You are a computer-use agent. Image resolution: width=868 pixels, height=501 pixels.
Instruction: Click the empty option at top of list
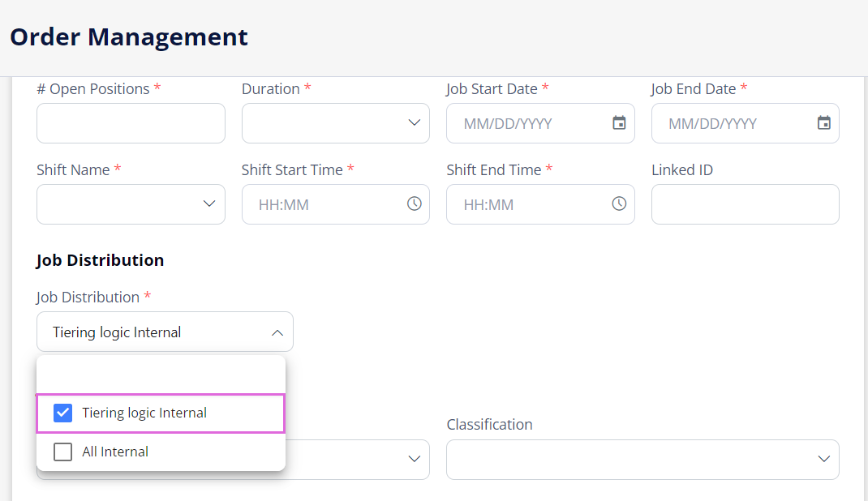point(161,375)
